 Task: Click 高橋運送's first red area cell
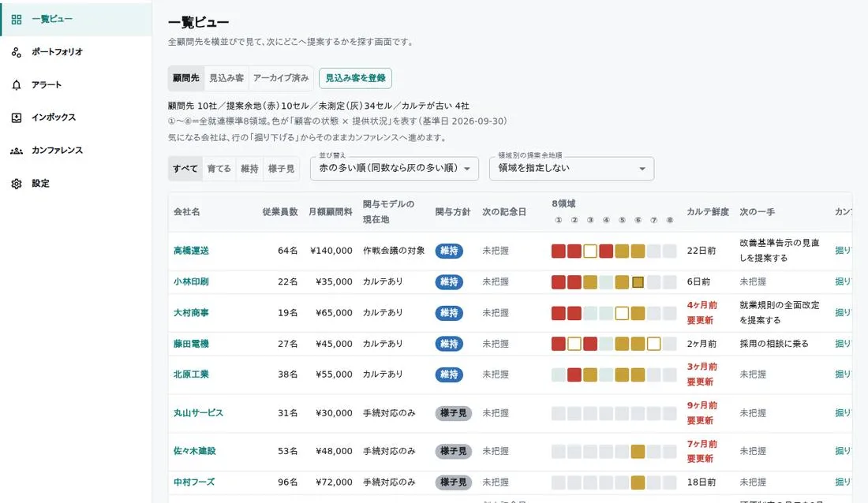pos(559,251)
